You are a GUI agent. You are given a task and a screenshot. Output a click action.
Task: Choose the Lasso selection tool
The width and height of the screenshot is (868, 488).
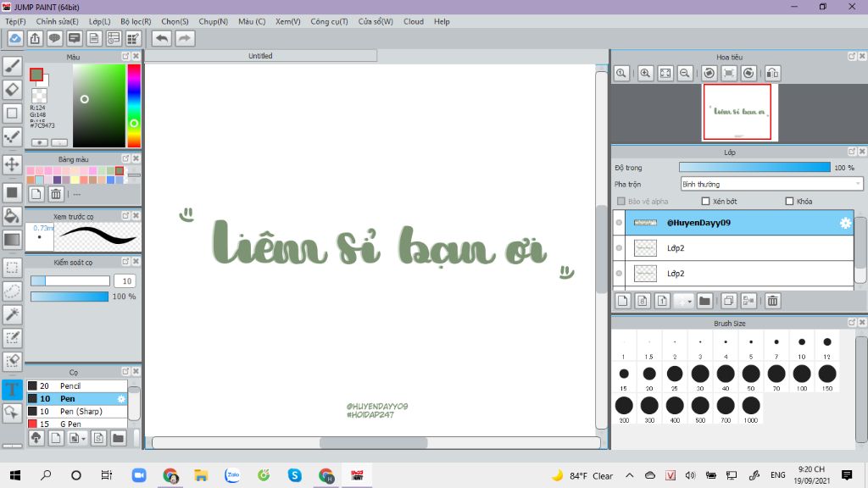click(12, 291)
